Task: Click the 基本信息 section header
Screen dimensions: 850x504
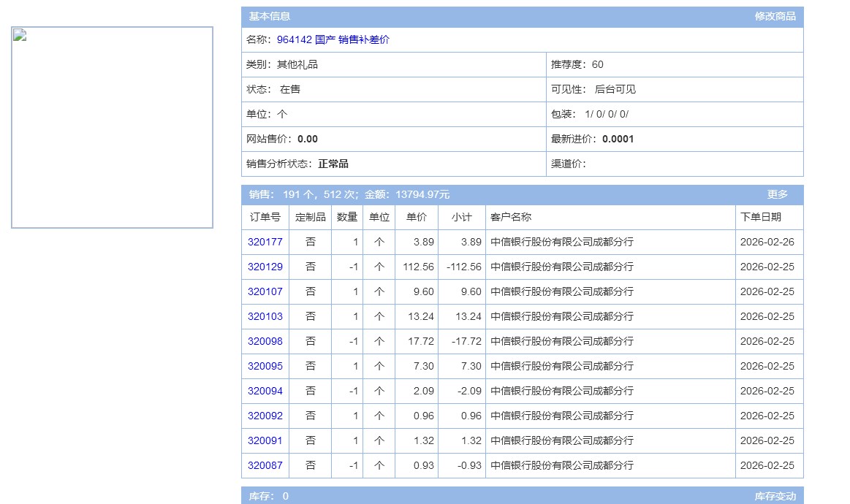Action: 269,16
